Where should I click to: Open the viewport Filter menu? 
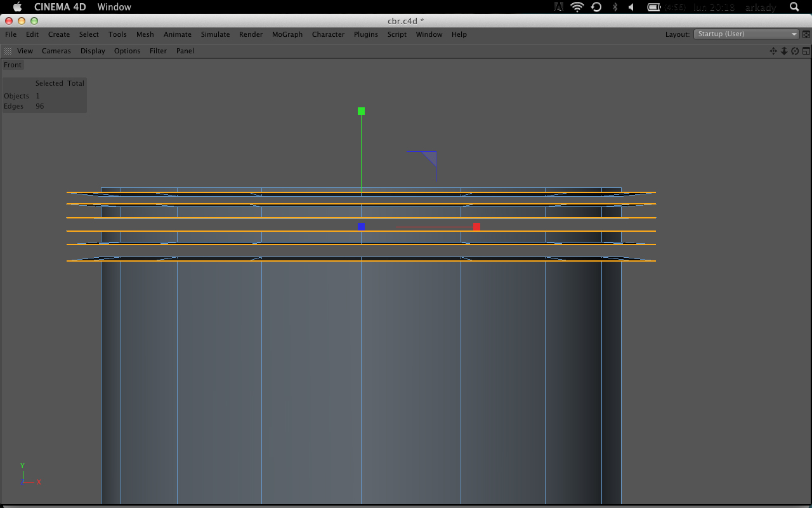point(158,51)
